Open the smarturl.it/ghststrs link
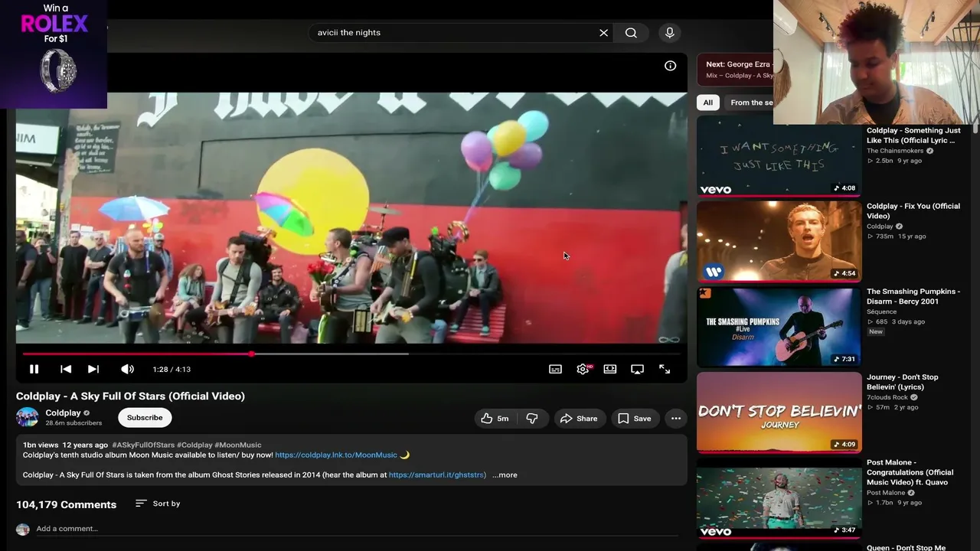This screenshot has height=551, width=980. (436, 474)
